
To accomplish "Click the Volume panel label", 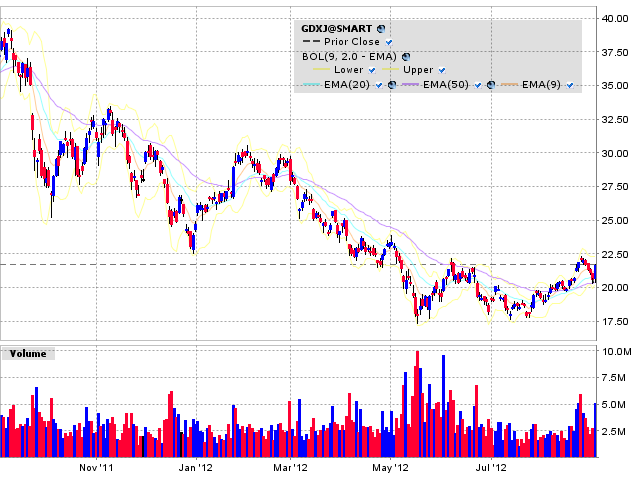I will (28, 353).
